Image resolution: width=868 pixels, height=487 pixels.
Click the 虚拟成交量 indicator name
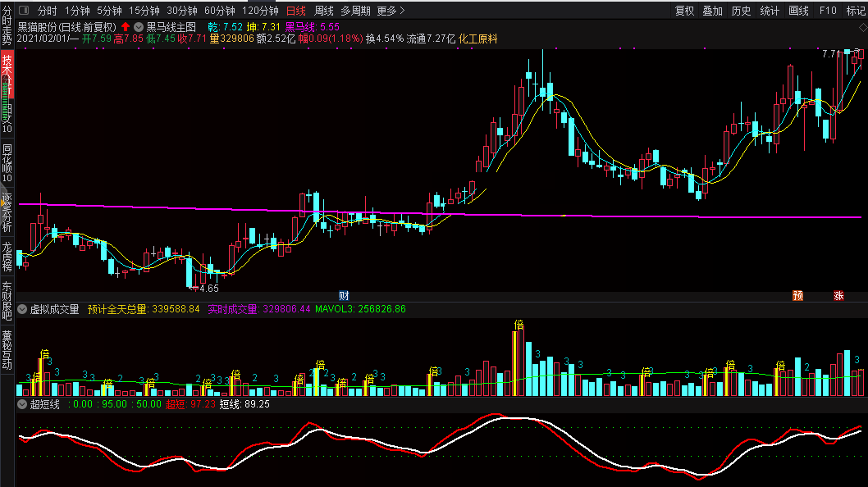click(x=54, y=309)
